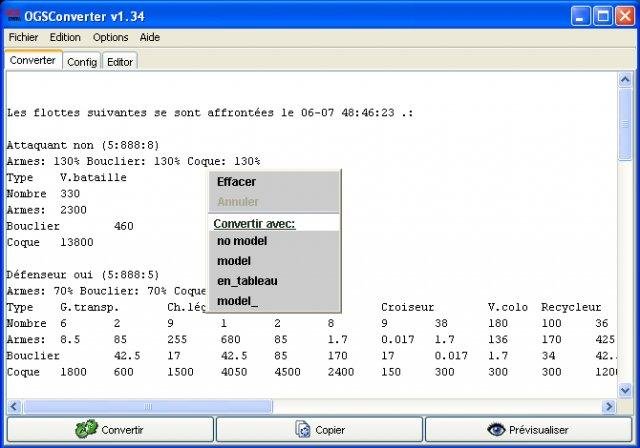Click the horizontal scrollbar left arrow

(x=14, y=406)
